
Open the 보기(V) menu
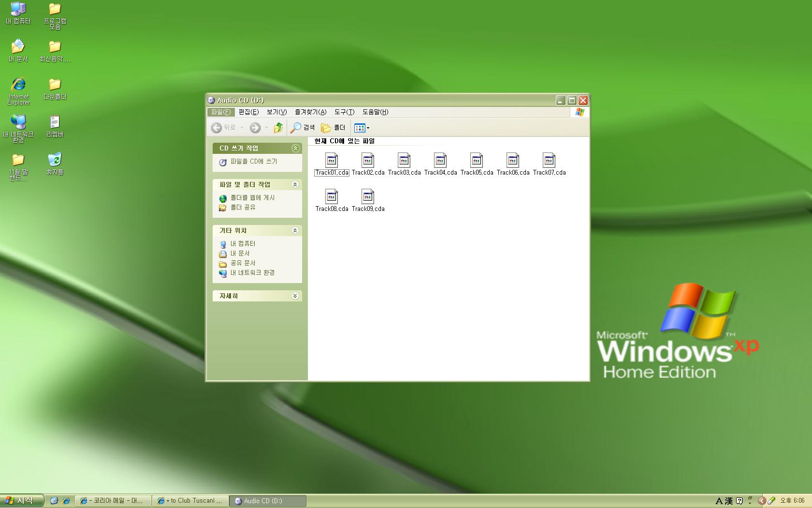tap(277, 112)
